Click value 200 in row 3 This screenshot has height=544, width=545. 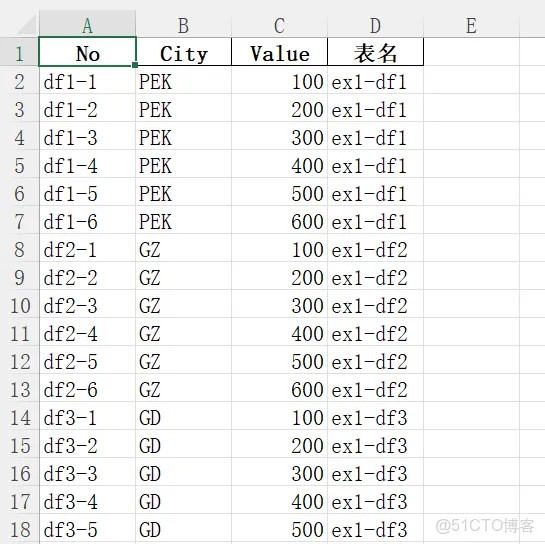279,108
